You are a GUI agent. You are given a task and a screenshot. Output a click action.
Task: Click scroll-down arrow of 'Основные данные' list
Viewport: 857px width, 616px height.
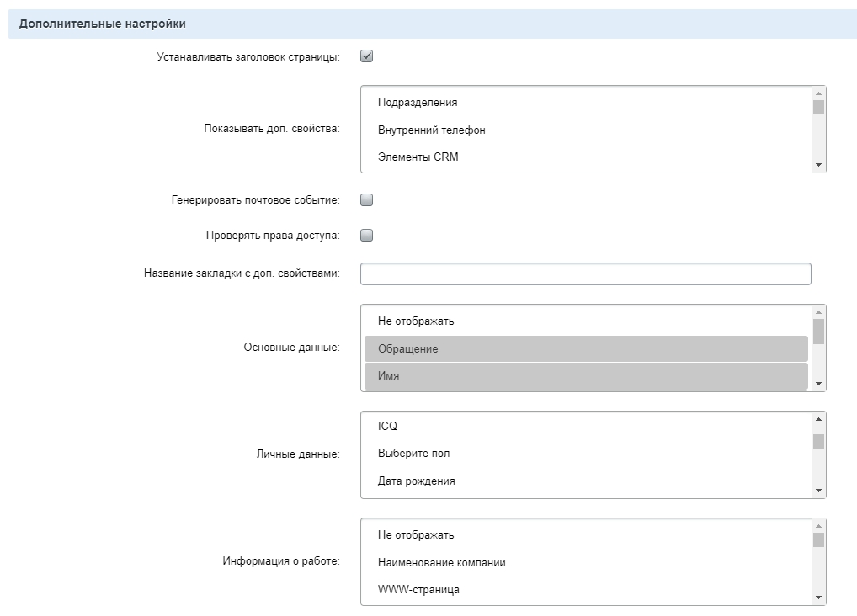[x=818, y=383]
